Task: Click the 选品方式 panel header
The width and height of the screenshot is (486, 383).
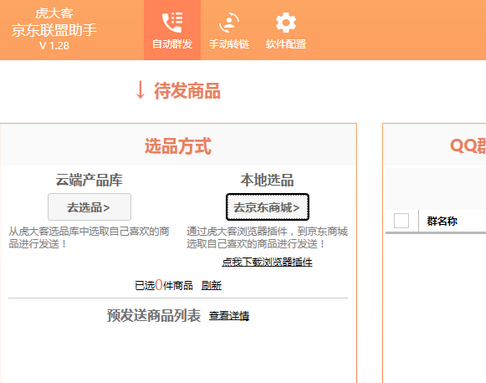Action: pyautogui.click(x=178, y=146)
